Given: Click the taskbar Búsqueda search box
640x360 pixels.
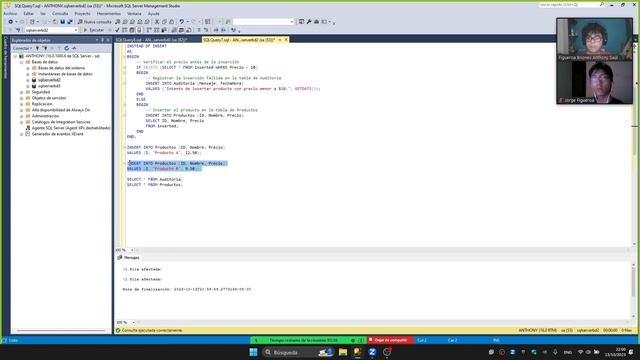Looking at the screenshot, I should 298,352.
